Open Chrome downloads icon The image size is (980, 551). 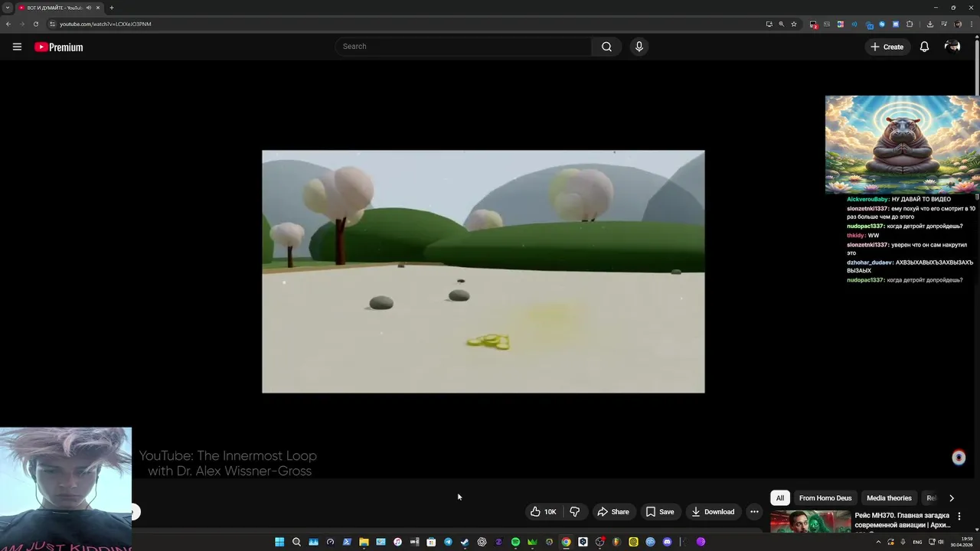[x=929, y=24]
